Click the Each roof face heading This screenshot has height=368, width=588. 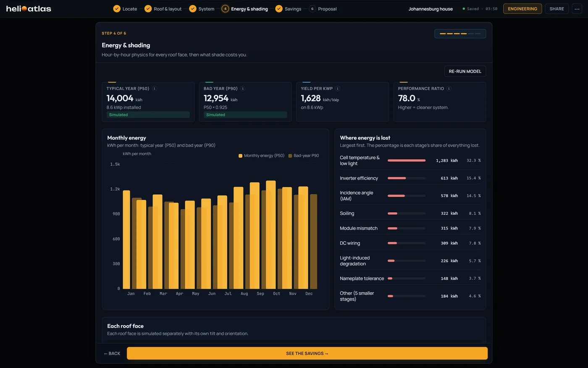[125, 326]
